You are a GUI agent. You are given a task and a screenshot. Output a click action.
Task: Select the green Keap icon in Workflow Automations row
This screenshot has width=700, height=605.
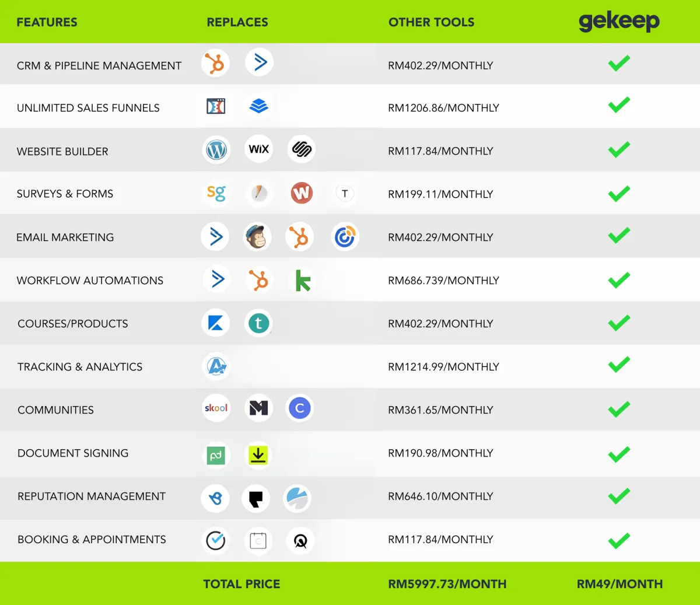pos(303,281)
